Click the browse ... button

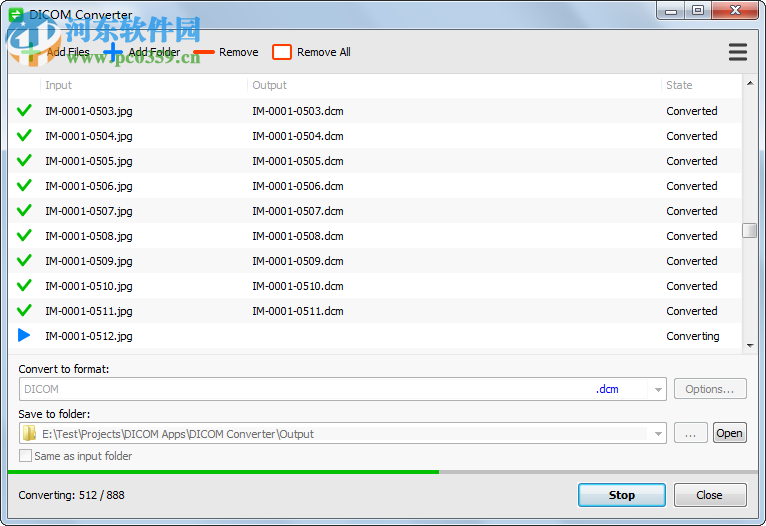tap(690, 433)
